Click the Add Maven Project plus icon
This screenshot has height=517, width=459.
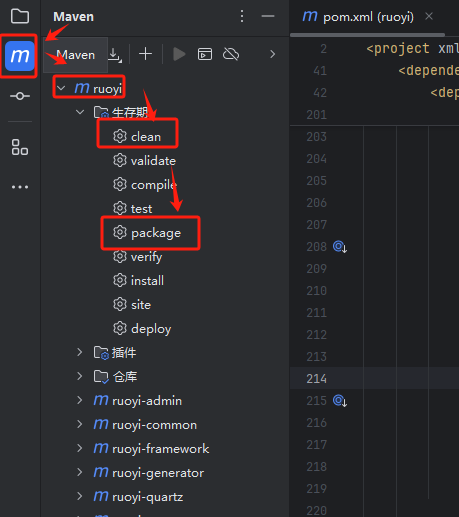[145, 54]
